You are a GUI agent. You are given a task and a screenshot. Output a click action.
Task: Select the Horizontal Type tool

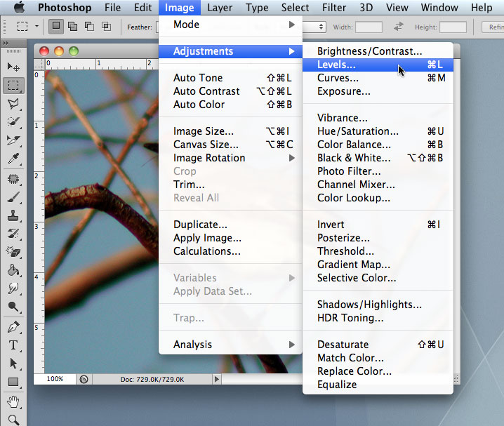tap(13, 345)
